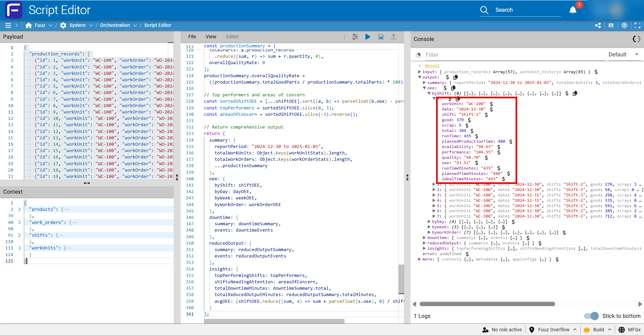Screen dimensions: 644x335
Task: Collapse the output node in console
Action: pyautogui.click(x=419, y=77)
